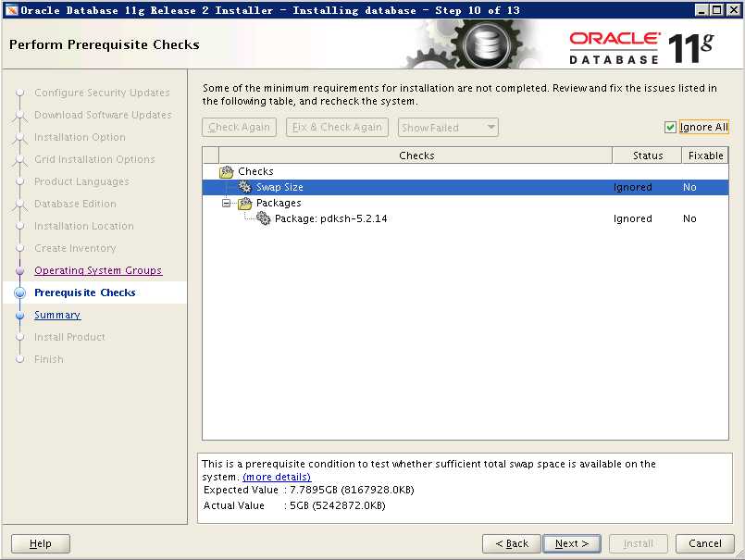Viewport: 745px width, 560px height.
Task: Click the No fixable value for Swap Size
Action: click(x=689, y=187)
